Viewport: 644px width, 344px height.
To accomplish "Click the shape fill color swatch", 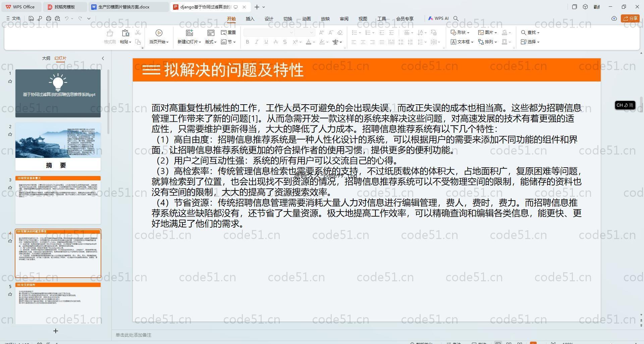I will click(x=504, y=33).
